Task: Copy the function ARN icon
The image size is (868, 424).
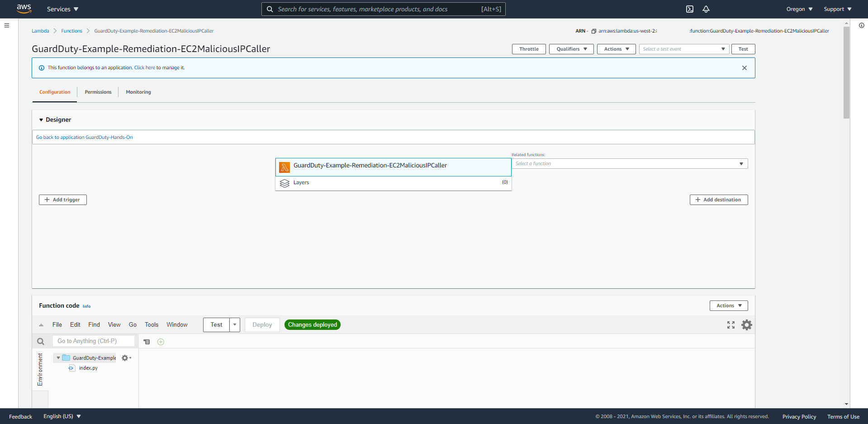Action: click(x=594, y=31)
